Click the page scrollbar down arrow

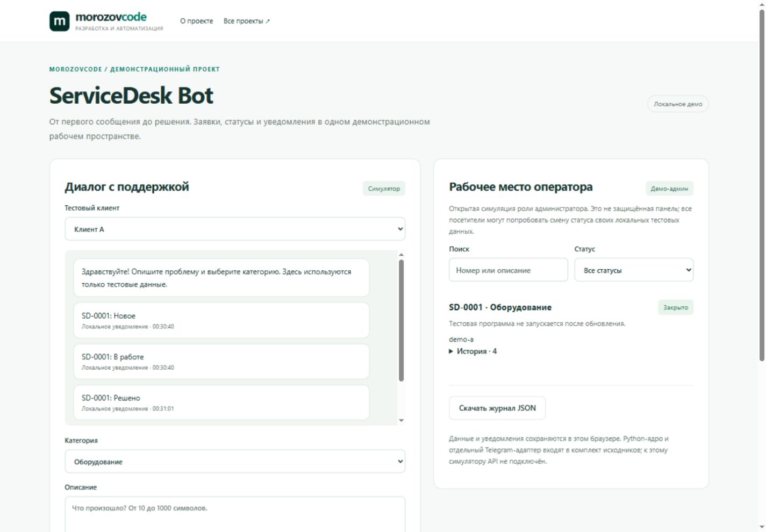[762, 527]
